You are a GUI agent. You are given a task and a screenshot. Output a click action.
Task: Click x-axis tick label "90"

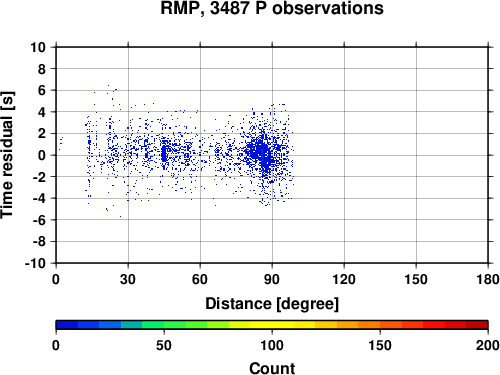coord(272,279)
